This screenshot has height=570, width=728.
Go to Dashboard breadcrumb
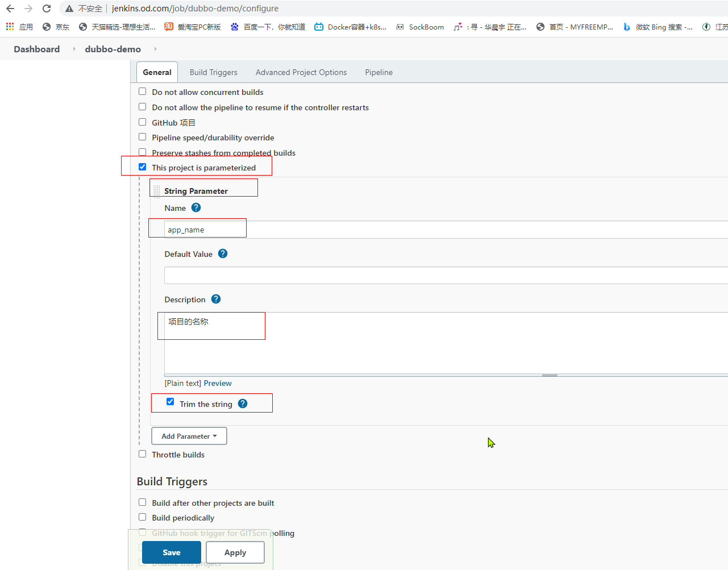pyautogui.click(x=37, y=49)
